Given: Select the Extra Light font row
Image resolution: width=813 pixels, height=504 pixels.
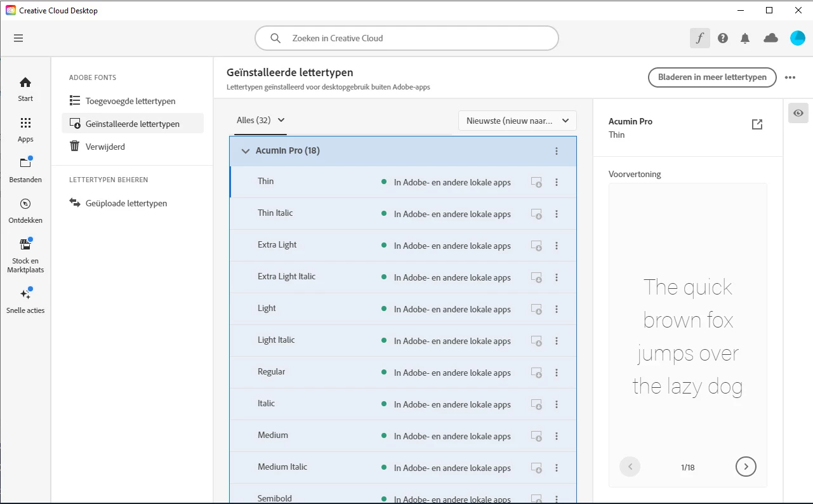Looking at the screenshot, I should (x=403, y=246).
